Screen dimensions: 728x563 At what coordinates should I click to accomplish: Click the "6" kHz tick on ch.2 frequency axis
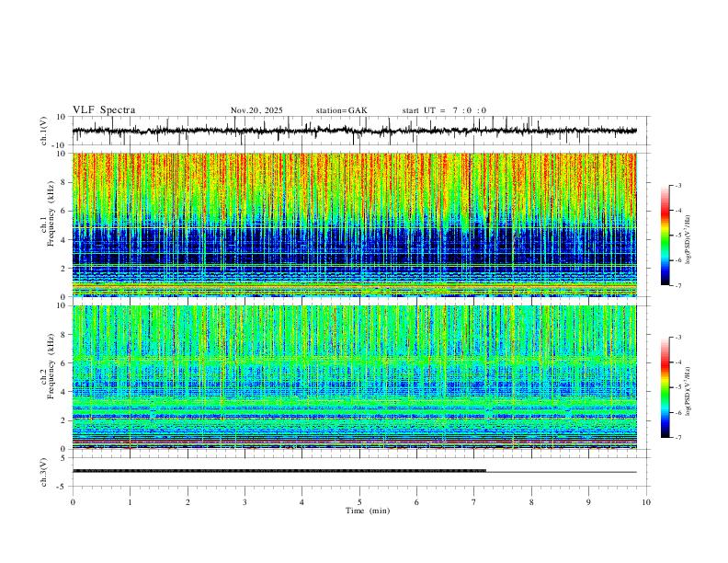64,362
